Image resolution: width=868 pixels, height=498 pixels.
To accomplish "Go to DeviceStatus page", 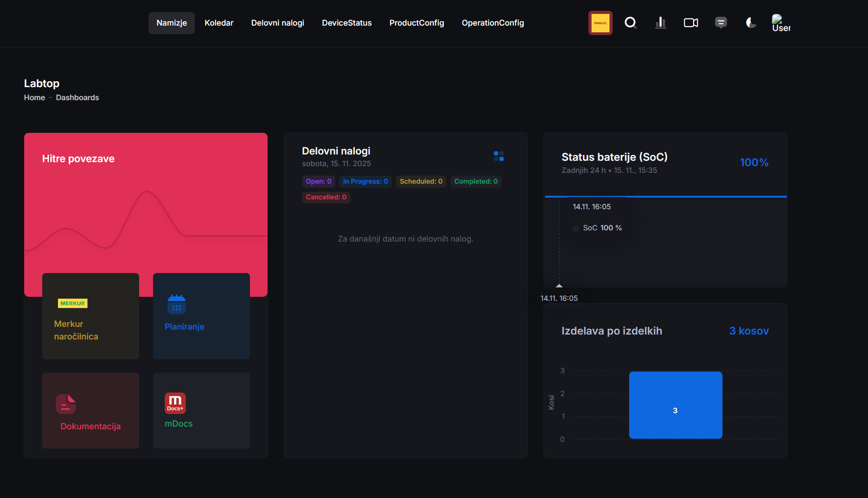I will click(x=346, y=23).
